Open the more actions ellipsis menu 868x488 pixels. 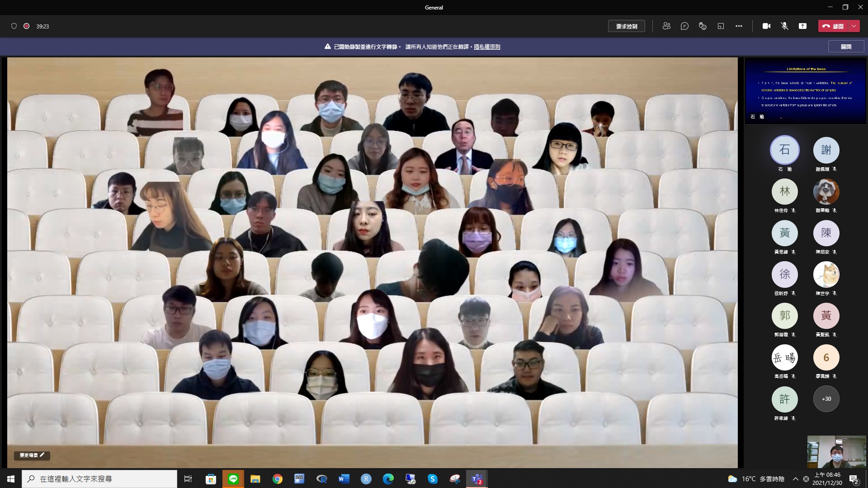pos(739,26)
